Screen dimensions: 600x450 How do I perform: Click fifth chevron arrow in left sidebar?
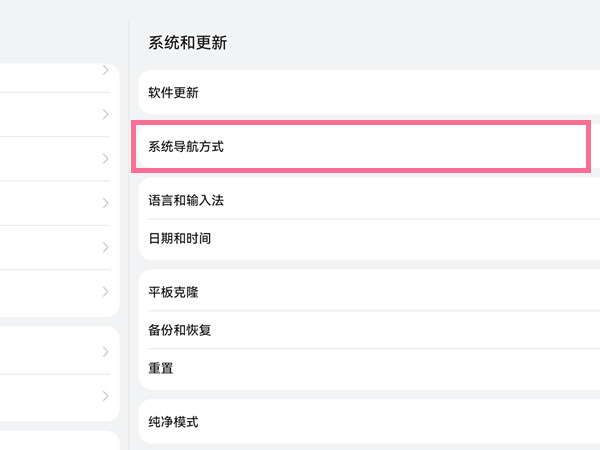(x=105, y=247)
